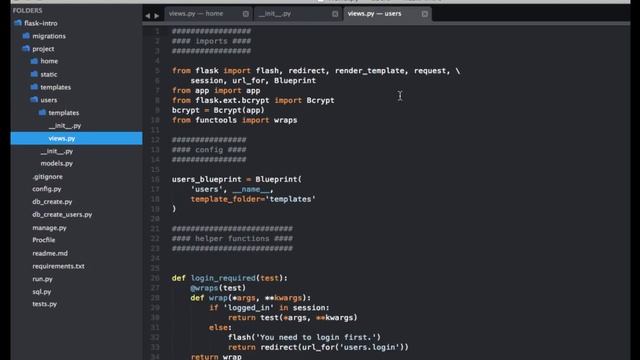Open sql.py file
640x360 pixels.
pyautogui.click(x=42, y=292)
